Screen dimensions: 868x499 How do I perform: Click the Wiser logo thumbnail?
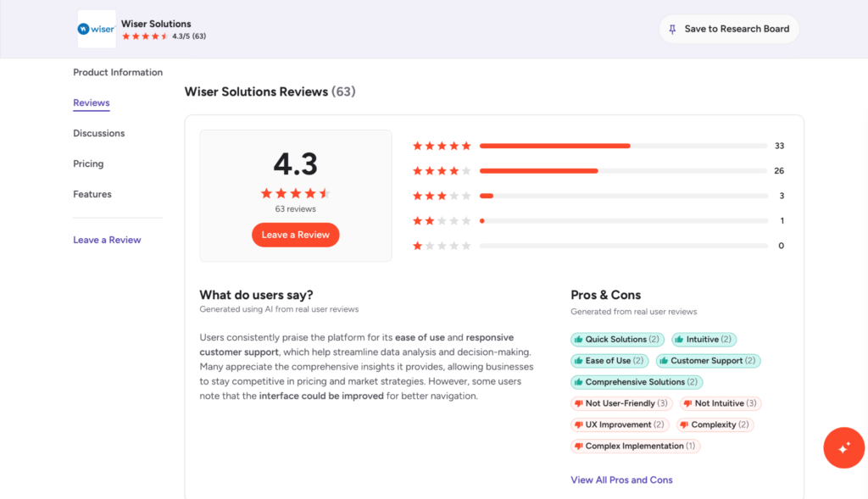point(97,29)
